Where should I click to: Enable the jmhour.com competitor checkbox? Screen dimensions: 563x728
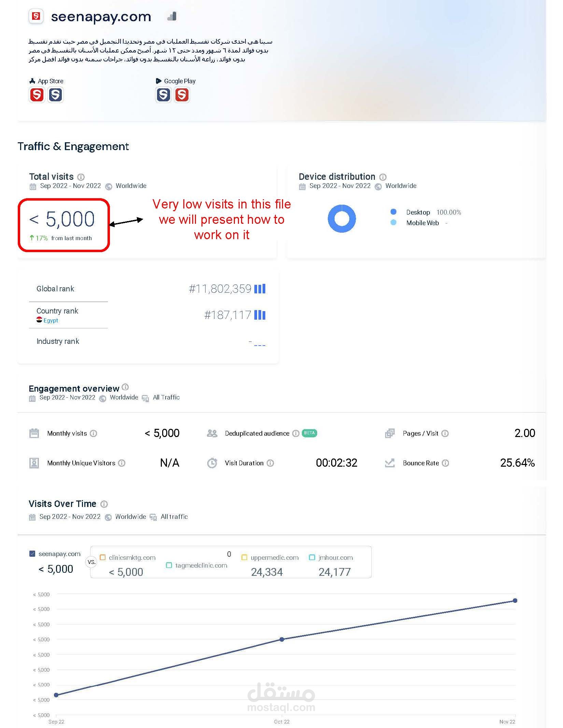(312, 557)
